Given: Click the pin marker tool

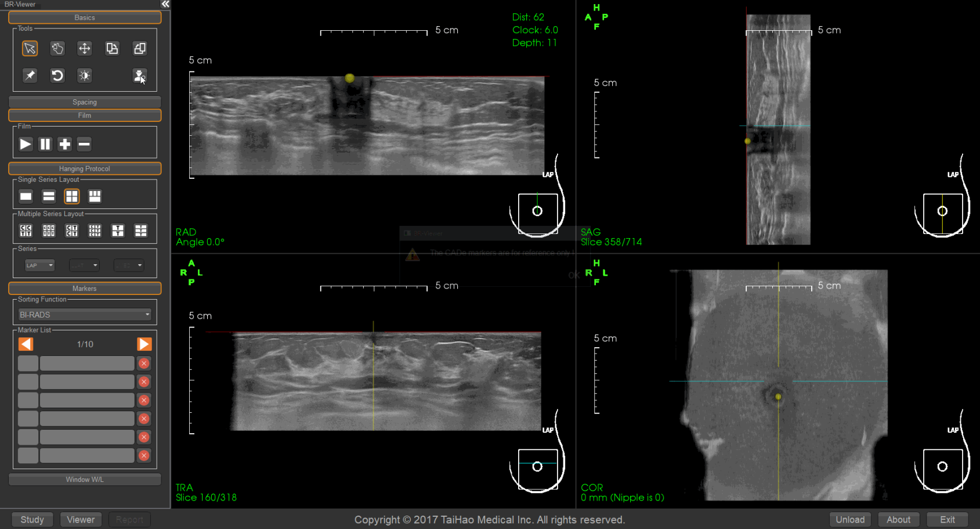Looking at the screenshot, I should [30, 75].
